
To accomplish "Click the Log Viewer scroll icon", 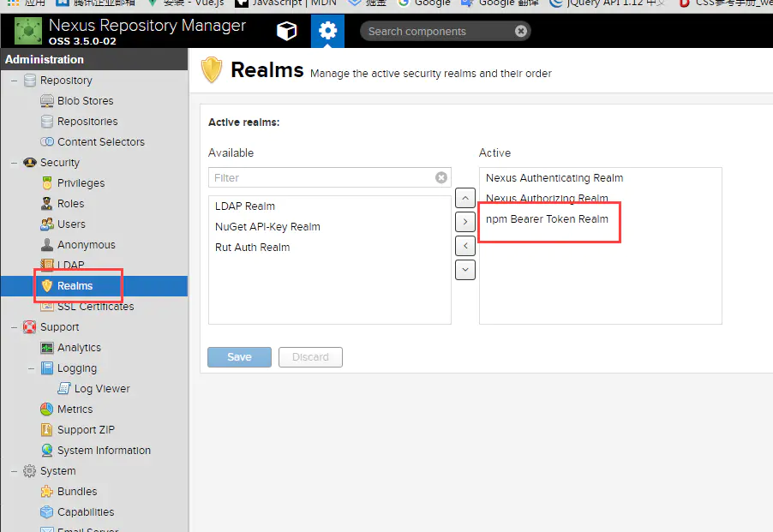I will click(63, 389).
